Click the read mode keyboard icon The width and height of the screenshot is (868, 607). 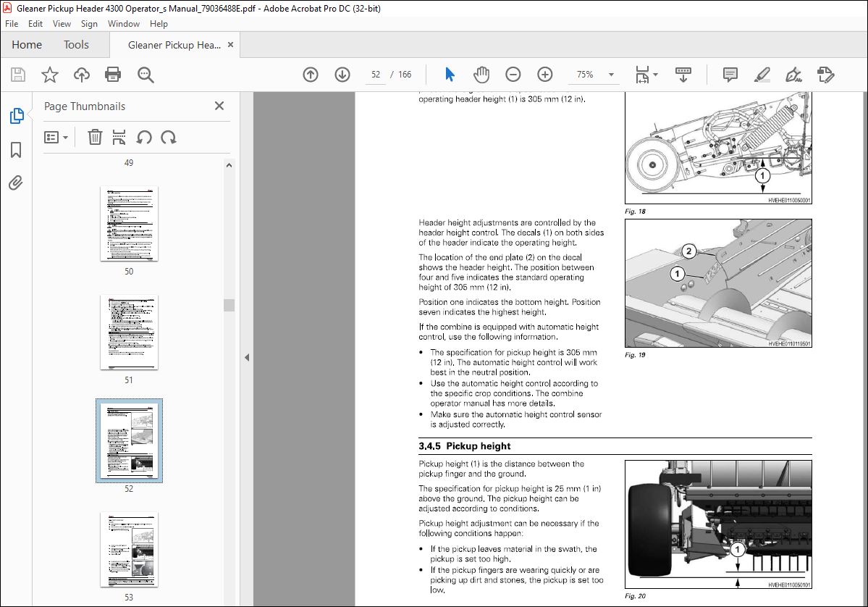pyautogui.click(x=683, y=75)
